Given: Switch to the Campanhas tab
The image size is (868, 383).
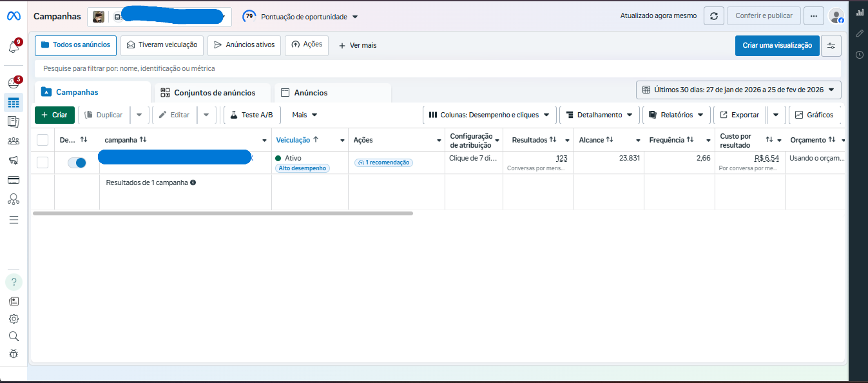Looking at the screenshot, I should click(x=92, y=92).
